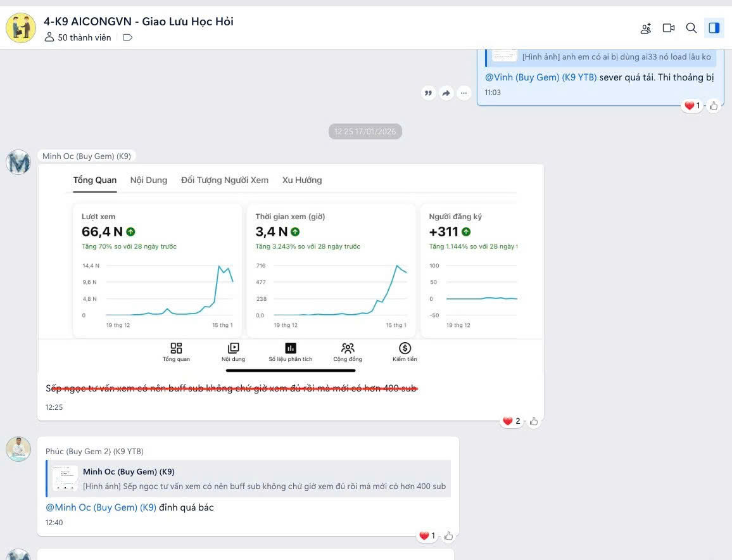Toggle the conversation info side panel
Image resolution: width=732 pixels, height=560 pixels.
pos(714,28)
